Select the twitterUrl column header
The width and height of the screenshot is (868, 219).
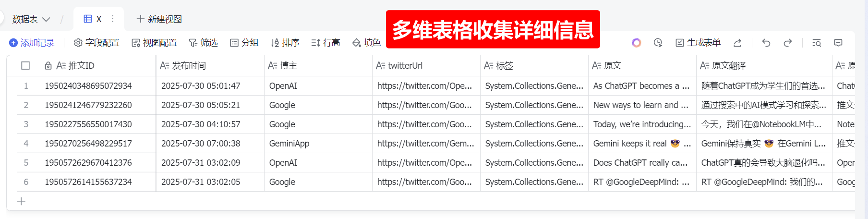click(x=426, y=66)
